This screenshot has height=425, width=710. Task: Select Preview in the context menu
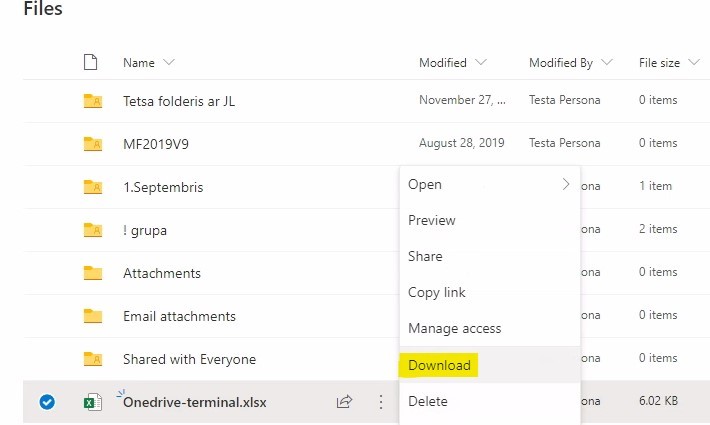tap(432, 220)
